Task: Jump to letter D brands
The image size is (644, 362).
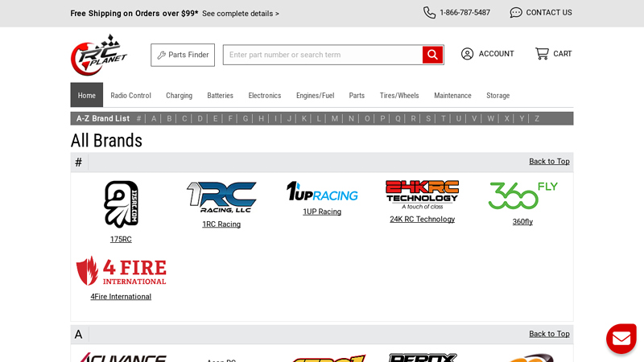Action: 200,118
